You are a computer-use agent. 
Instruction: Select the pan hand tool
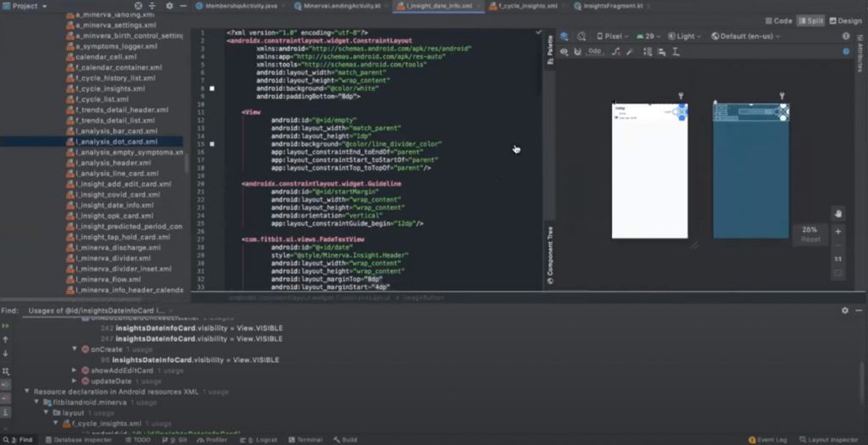[x=837, y=214]
